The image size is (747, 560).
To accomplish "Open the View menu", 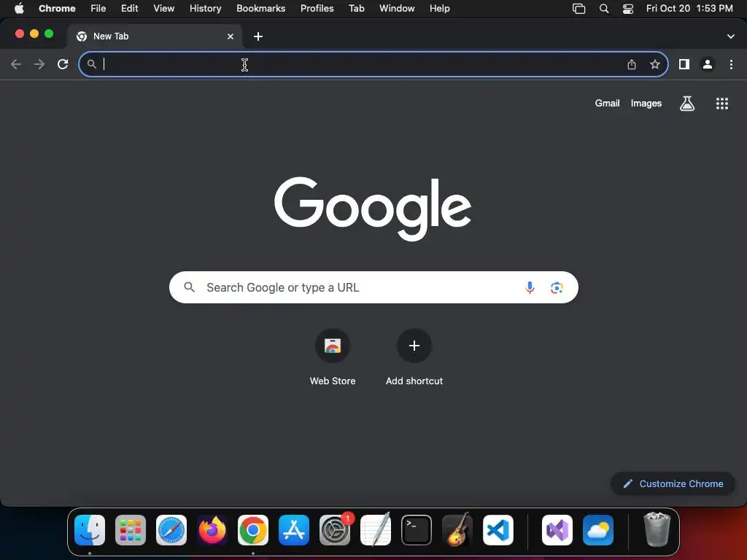I will click(x=164, y=8).
